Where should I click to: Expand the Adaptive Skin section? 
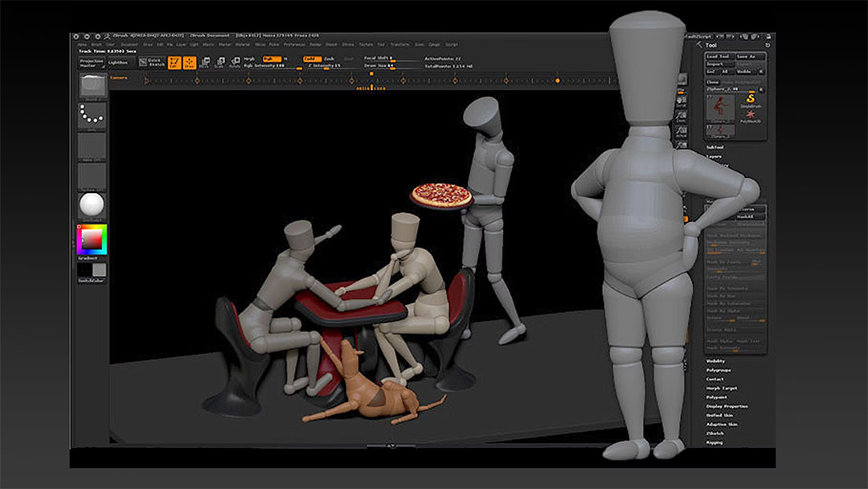coord(721,424)
